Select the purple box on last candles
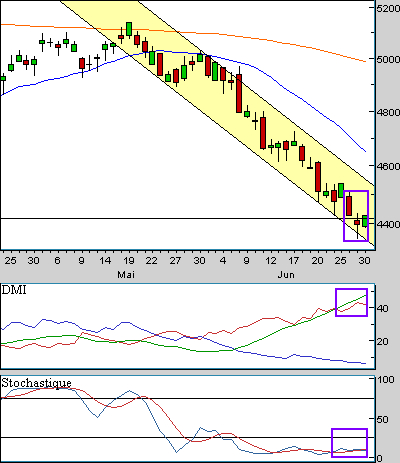The image size is (400, 463). click(x=356, y=216)
